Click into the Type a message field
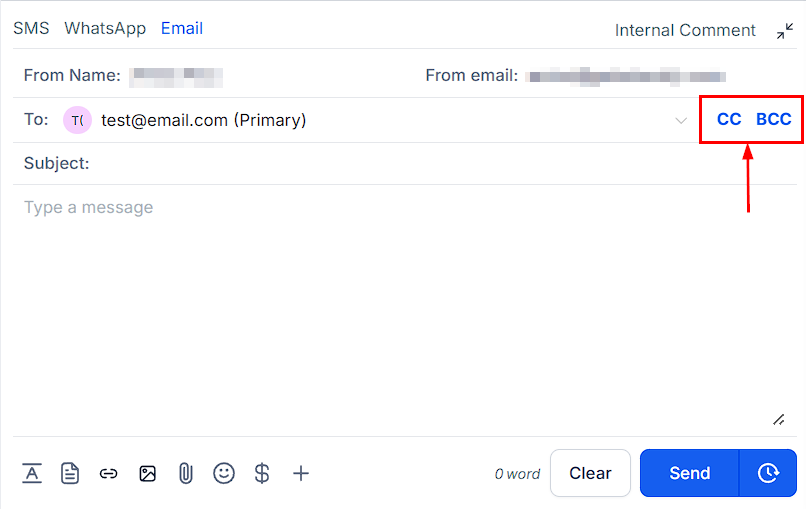This screenshot has height=509, width=806. (400, 300)
